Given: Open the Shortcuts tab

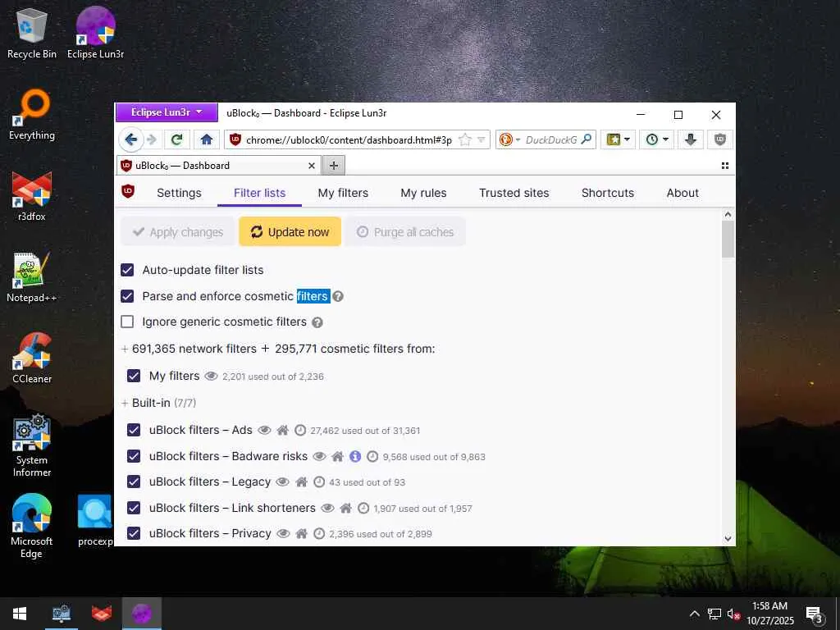Looking at the screenshot, I should tap(608, 193).
